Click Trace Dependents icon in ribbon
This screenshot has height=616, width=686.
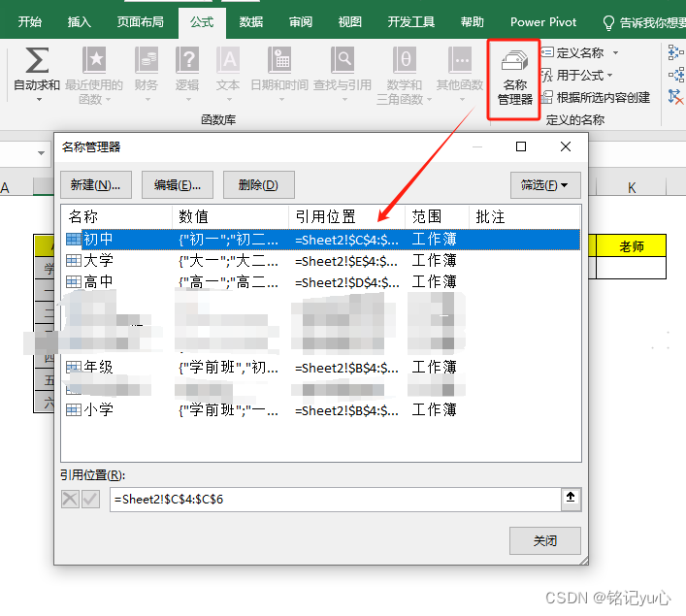point(676,75)
